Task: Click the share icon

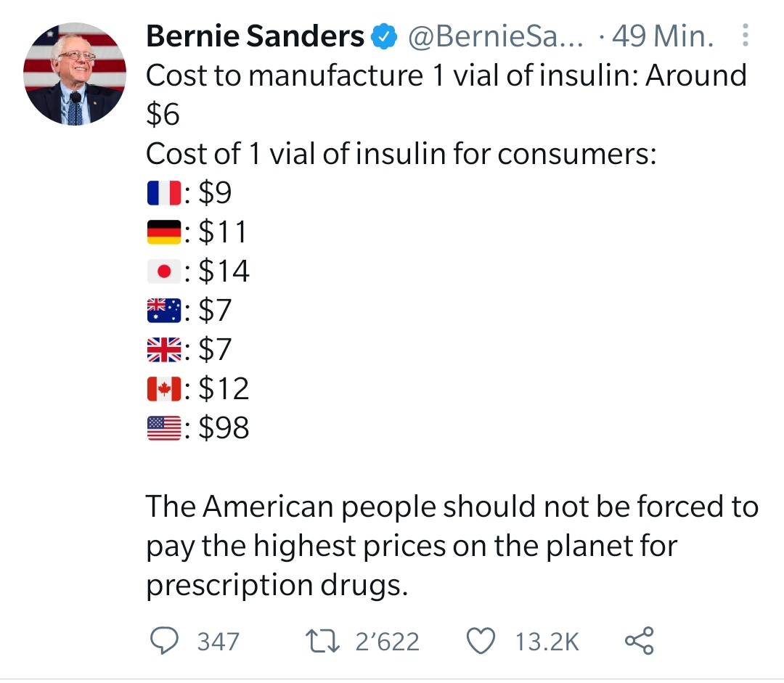Action: point(639,640)
